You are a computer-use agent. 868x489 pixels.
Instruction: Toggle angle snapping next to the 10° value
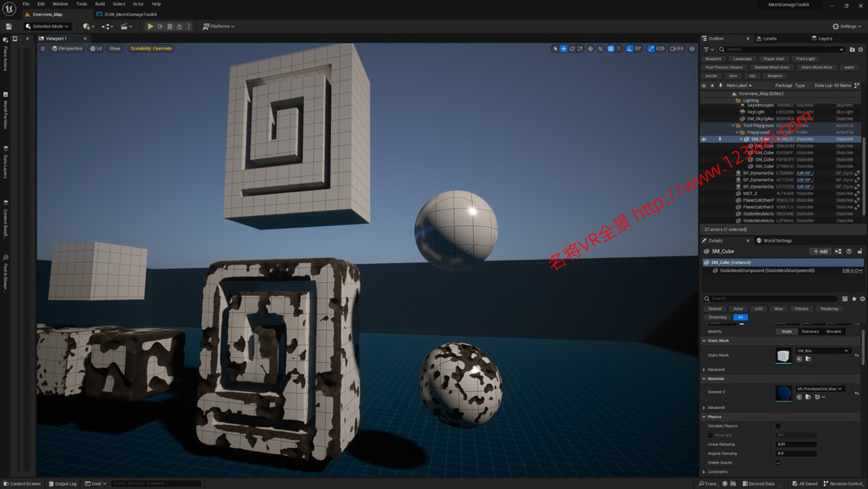pyautogui.click(x=629, y=48)
